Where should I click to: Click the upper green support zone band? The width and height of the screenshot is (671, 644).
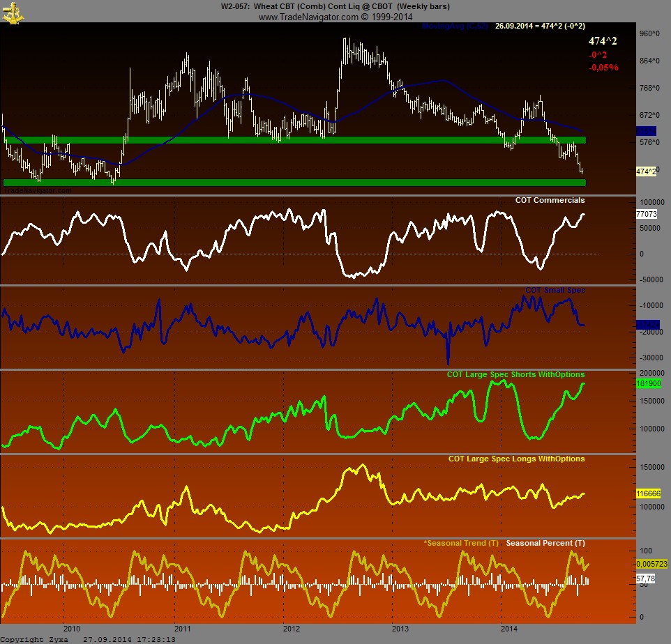click(293, 140)
